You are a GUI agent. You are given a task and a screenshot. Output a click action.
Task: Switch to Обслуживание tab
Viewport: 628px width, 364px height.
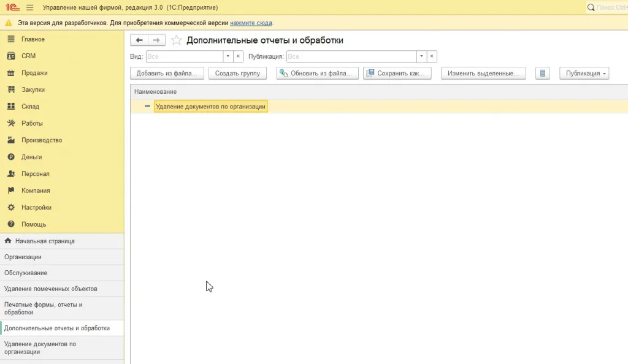(x=62, y=273)
